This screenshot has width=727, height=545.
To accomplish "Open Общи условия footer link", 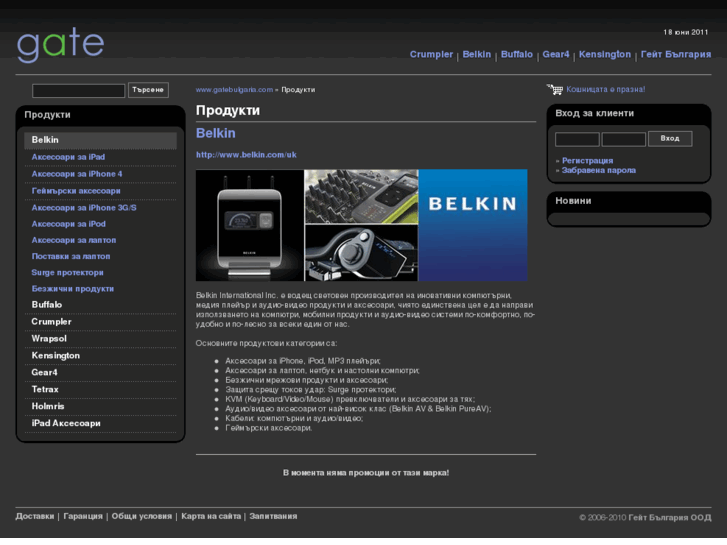I will [x=141, y=516].
